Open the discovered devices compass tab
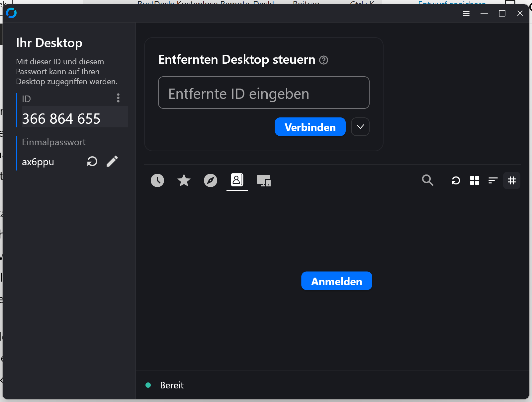 point(211,180)
